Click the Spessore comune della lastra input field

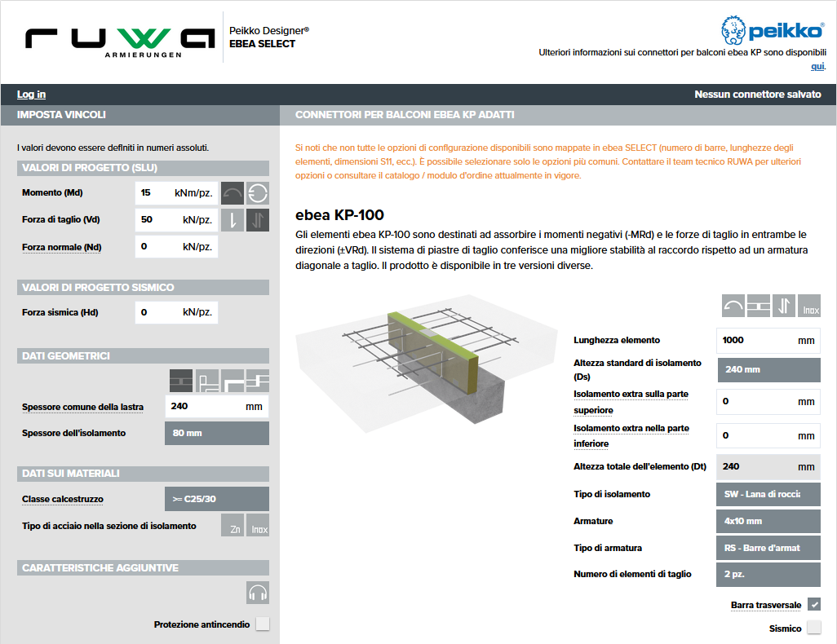pos(217,407)
